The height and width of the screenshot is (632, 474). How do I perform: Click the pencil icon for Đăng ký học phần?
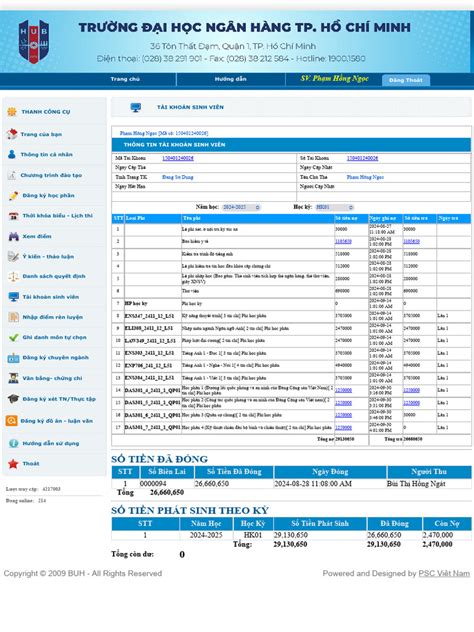coord(13,195)
